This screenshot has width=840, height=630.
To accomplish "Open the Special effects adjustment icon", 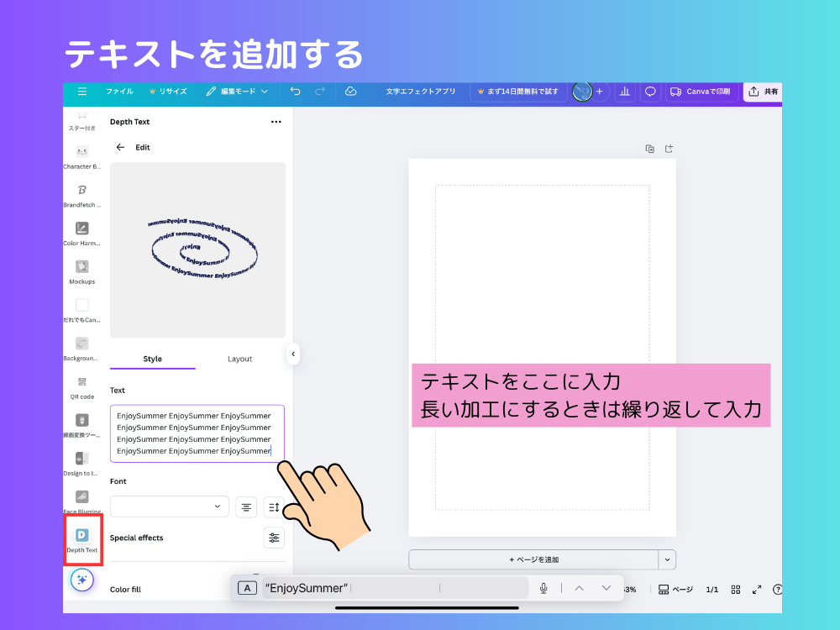I will click(x=274, y=537).
